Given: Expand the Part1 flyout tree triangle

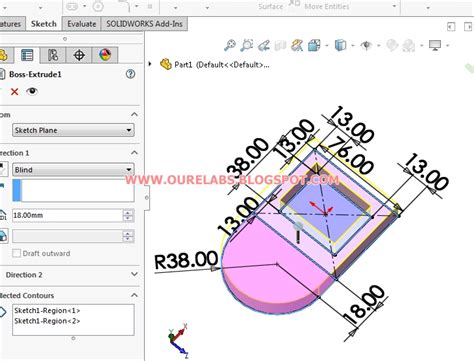Looking at the screenshot, I should click(x=150, y=63).
